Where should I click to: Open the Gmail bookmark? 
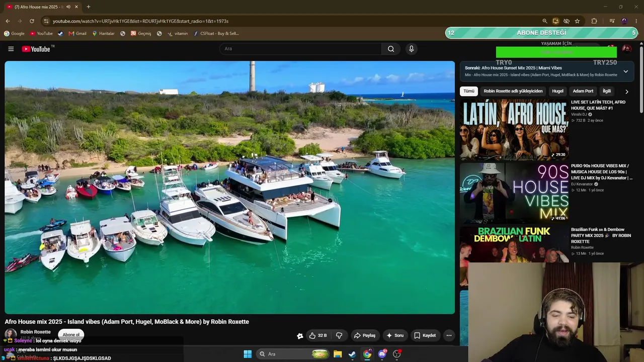point(77,34)
